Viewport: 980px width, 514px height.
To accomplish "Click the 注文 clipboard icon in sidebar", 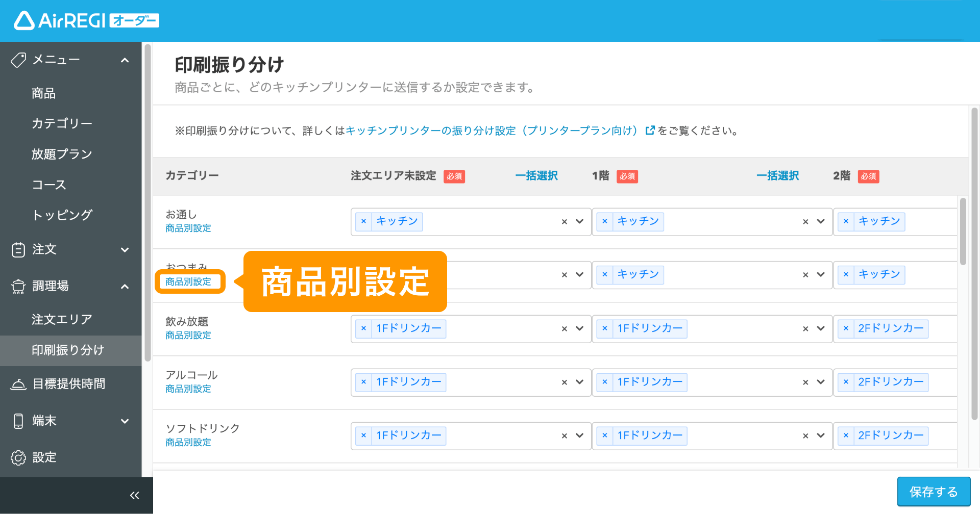I will 18,250.
